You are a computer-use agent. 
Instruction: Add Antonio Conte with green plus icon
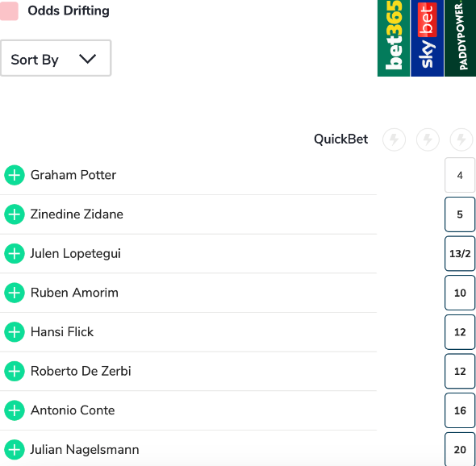click(x=15, y=410)
